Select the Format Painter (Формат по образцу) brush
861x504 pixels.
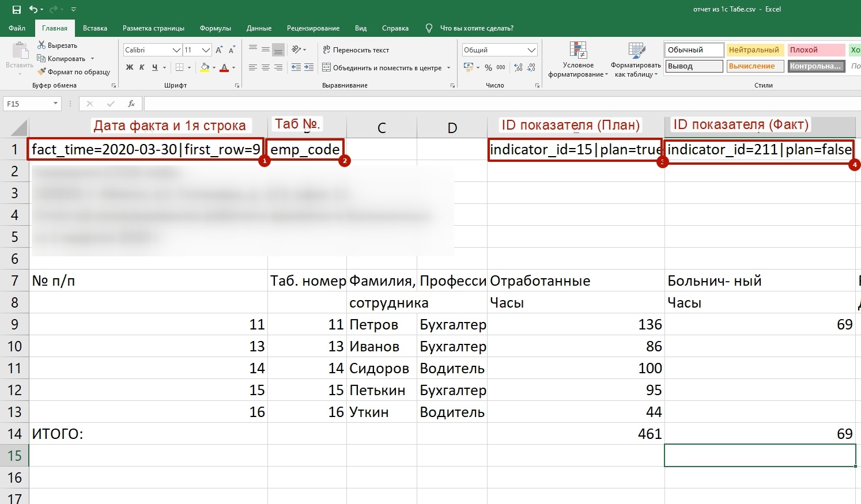click(41, 72)
